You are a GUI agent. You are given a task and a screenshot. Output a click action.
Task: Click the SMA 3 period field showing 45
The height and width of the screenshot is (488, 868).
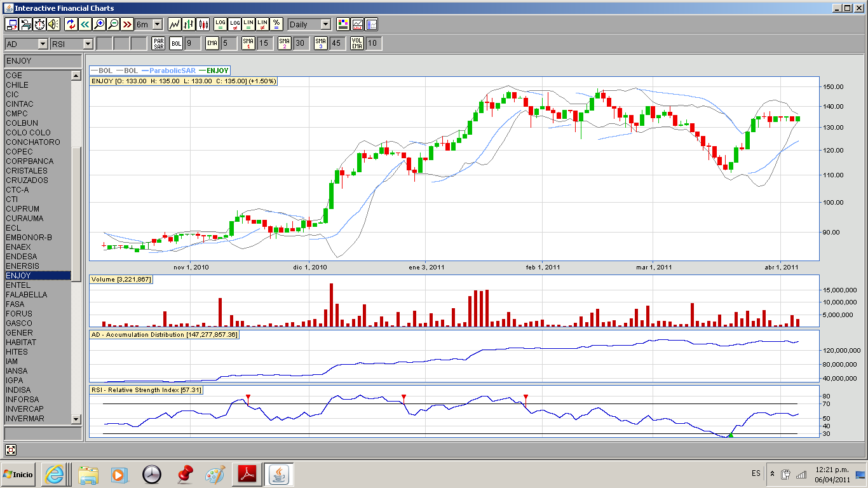[337, 43]
